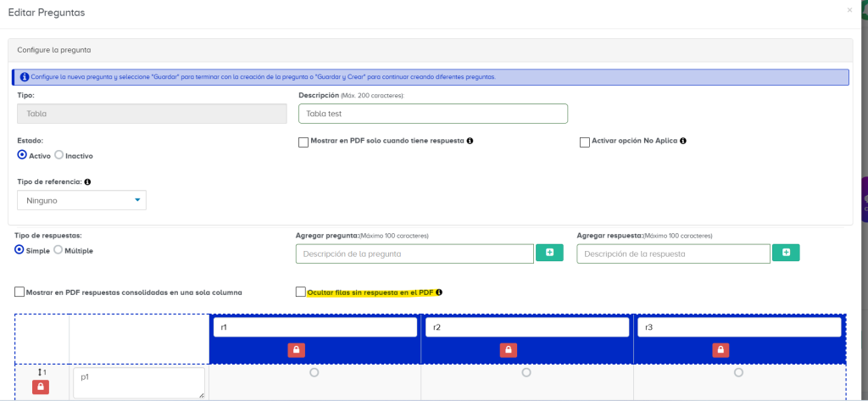Click the disabled Tipo field showing Tabla
This screenshot has width=868, height=401.
coord(152,114)
